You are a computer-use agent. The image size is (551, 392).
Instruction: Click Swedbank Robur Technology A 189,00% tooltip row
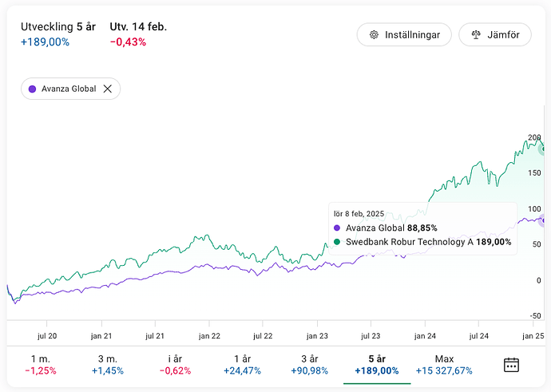point(422,242)
